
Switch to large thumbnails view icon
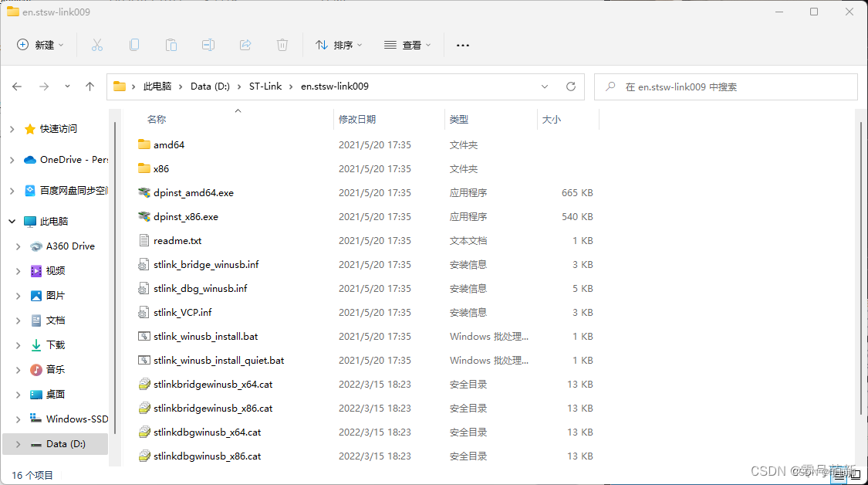point(855,475)
